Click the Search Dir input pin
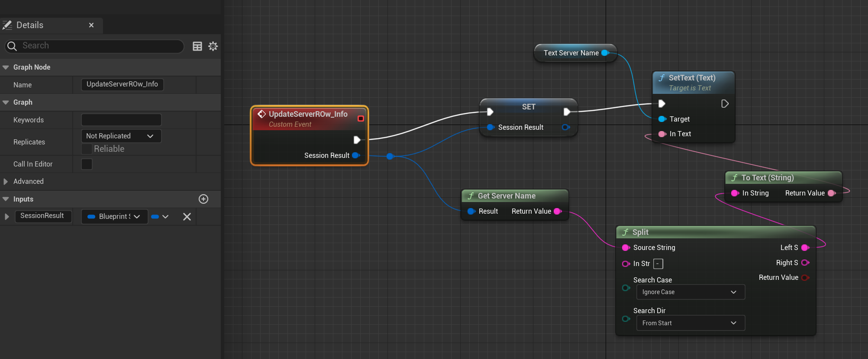868x359 pixels. [626, 319]
